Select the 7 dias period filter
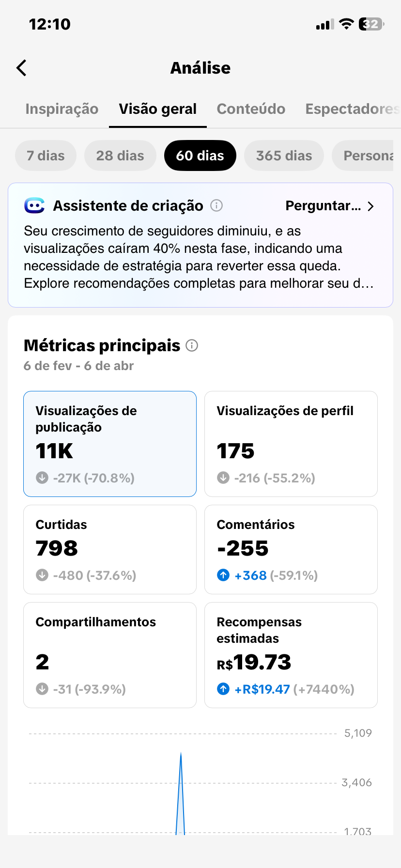Image resolution: width=401 pixels, height=868 pixels. coord(46,155)
